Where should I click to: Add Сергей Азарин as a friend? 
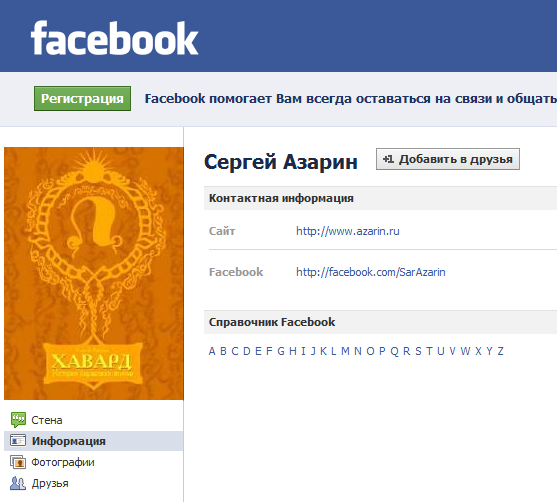[448, 159]
